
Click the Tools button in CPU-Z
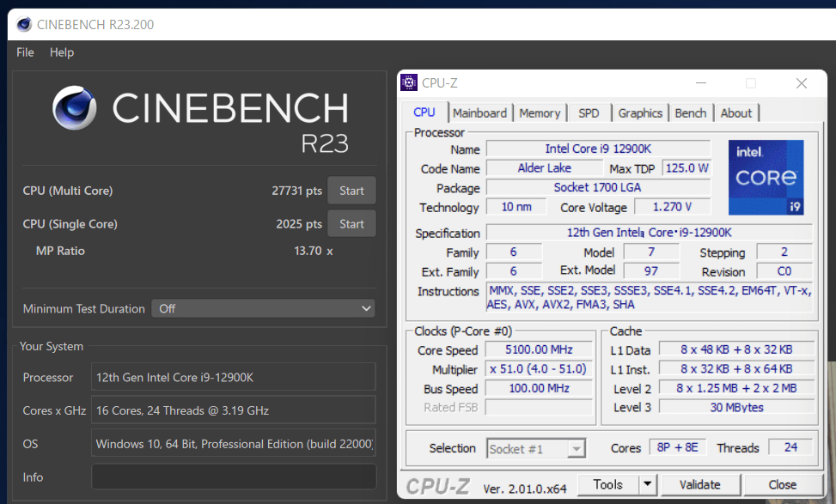(x=607, y=484)
